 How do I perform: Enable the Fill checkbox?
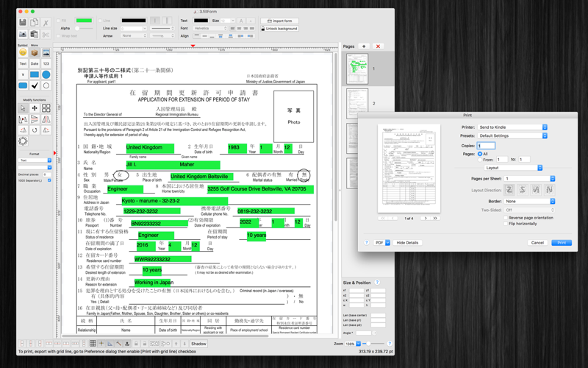coord(58,21)
